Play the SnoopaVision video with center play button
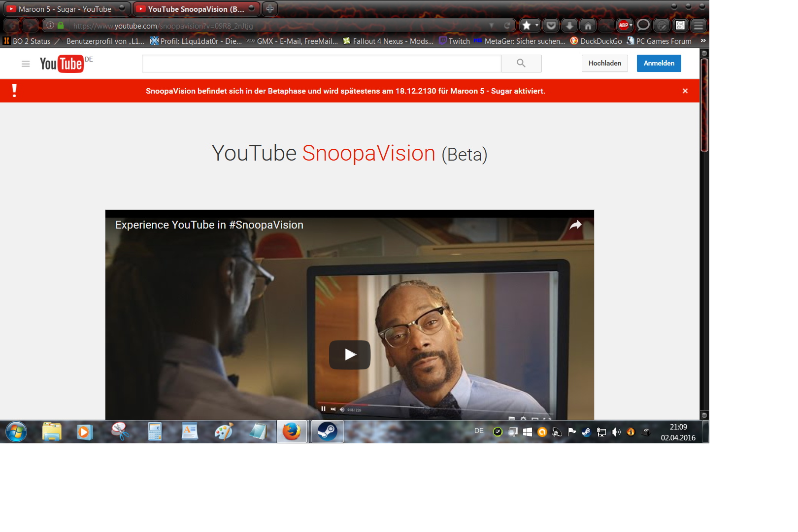The image size is (798, 532). (350, 355)
